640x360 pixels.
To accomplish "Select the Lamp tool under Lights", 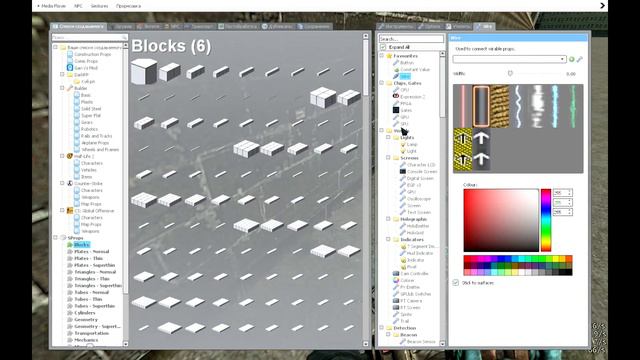I will pos(412,144).
